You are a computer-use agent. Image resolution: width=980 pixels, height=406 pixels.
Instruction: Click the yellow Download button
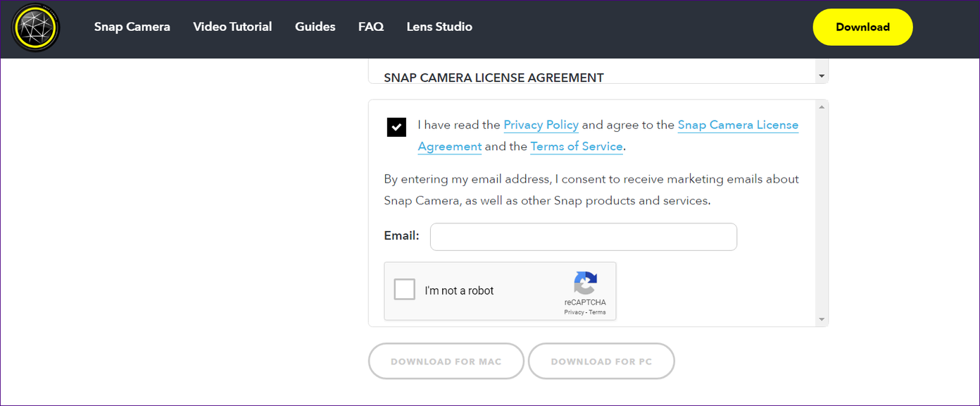click(x=862, y=27)
